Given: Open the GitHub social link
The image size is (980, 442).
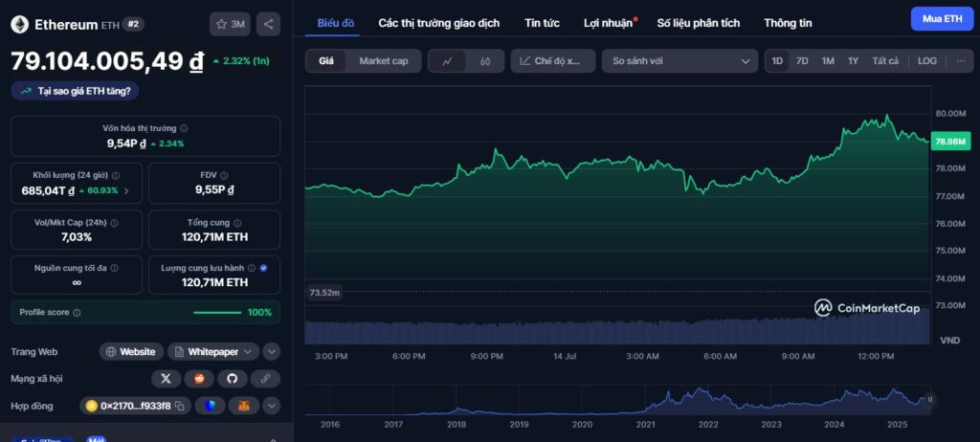Looking at the screenshot, I should pos(233,378).
